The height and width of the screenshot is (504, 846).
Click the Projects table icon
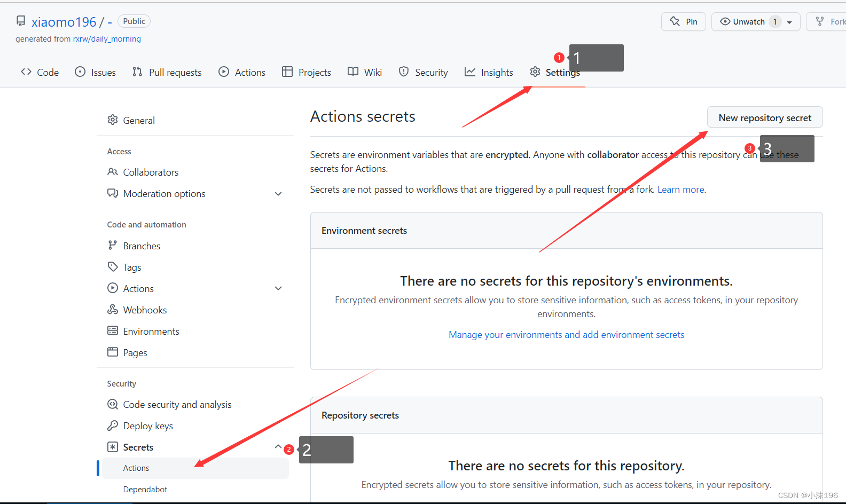[287, 72]
